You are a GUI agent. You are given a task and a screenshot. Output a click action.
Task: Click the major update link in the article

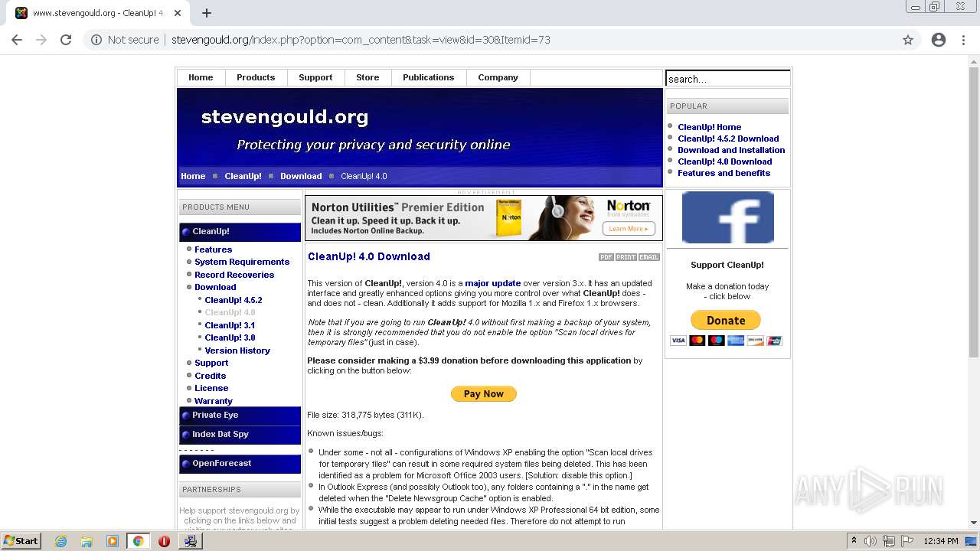[492, 283]
